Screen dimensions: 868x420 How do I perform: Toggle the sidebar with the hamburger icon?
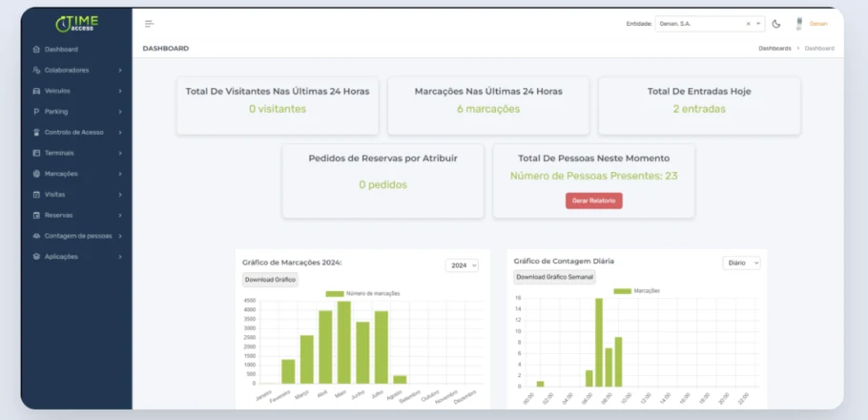click(x=150, y=24)
